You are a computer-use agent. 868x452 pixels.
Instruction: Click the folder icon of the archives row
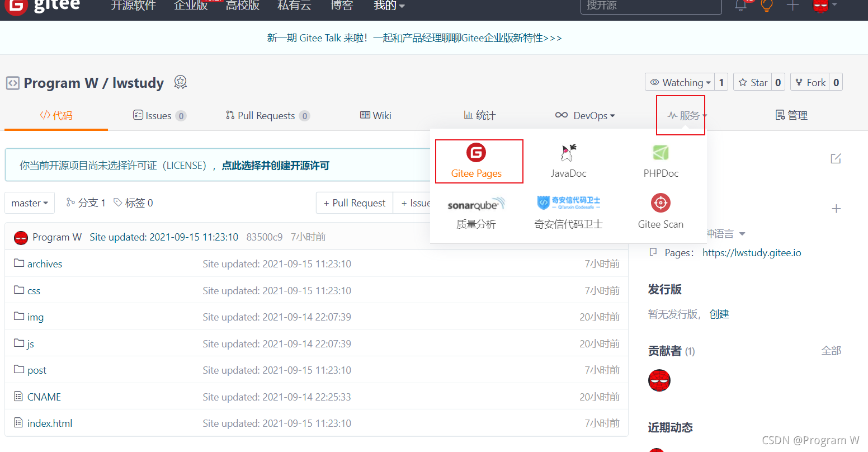click(19, 263)
